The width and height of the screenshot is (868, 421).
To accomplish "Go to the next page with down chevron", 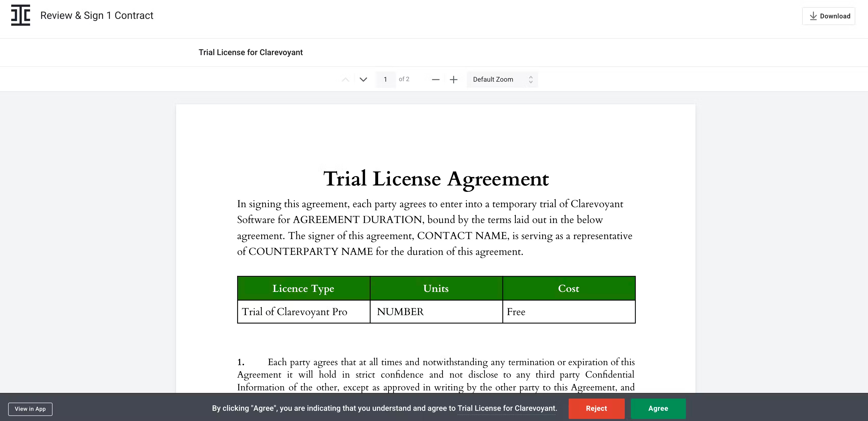I will click(x=363, y=80).
